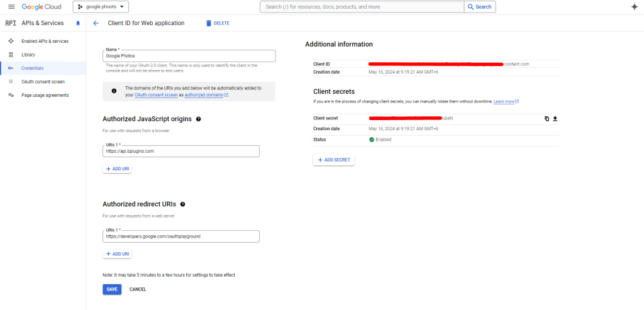644x310 pixels.
Task: Go back with the left arrow icon
Action: point(96,23)
